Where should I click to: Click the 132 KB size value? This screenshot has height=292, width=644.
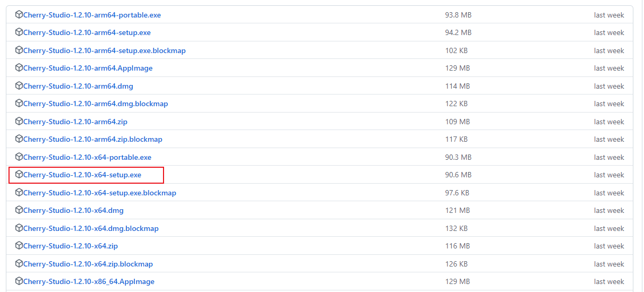456,228
